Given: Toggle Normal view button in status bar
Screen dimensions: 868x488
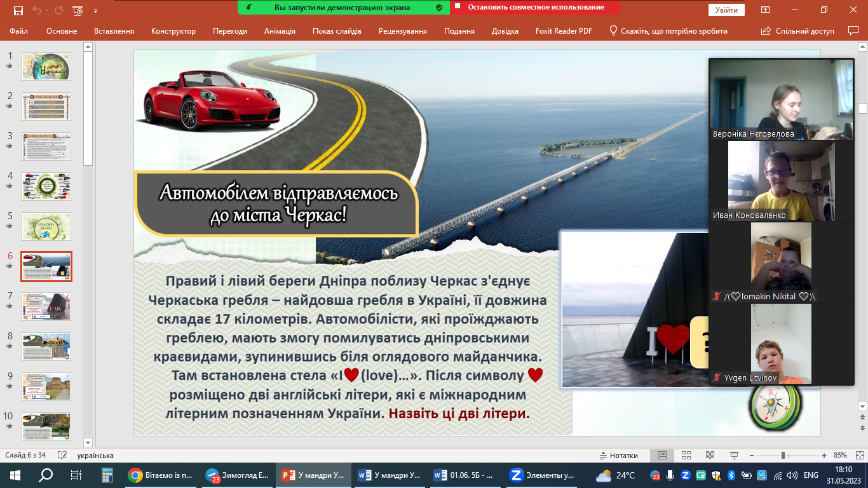Looking at the screenshot, I should 662,456.
